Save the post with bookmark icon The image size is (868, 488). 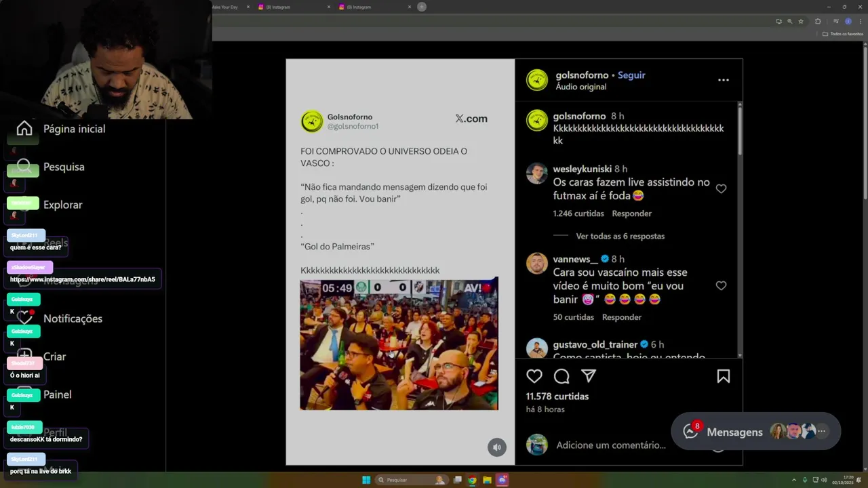tap(724, 376)
